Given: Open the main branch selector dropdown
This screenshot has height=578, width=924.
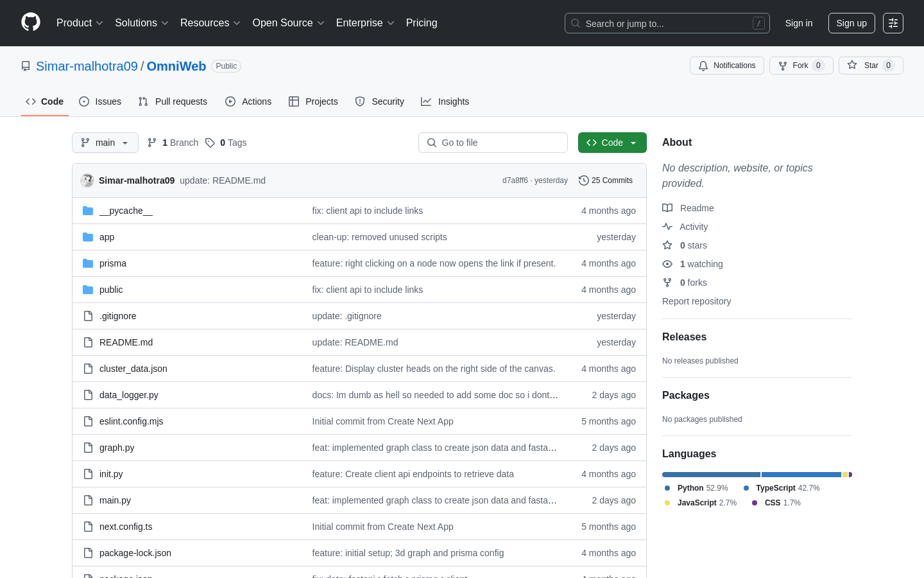Looking at the screenshot, I should tap(105, 143).
